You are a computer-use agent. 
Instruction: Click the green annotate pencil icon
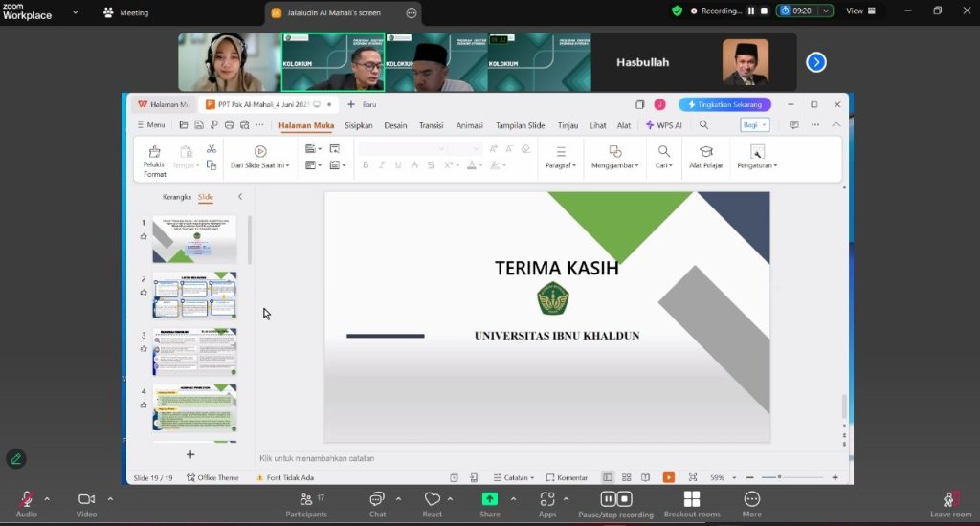click(x=16, y=459)
